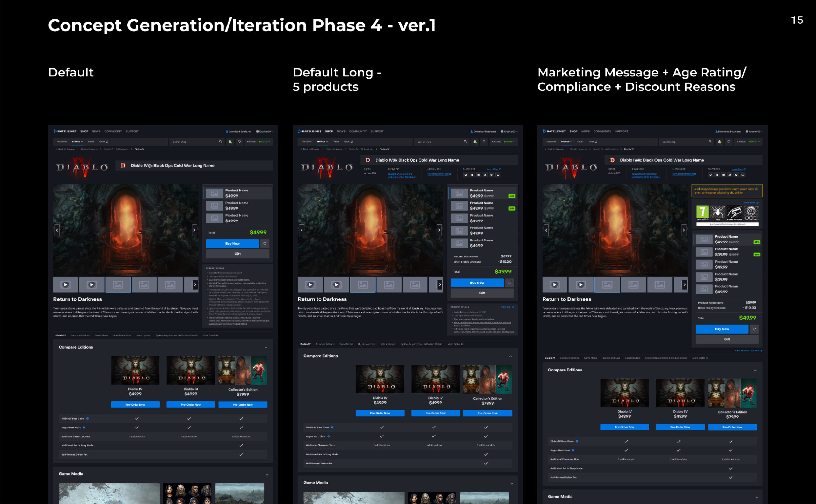
Task: Show next hero image in Default Long mockup
Action: click(439, 230)
